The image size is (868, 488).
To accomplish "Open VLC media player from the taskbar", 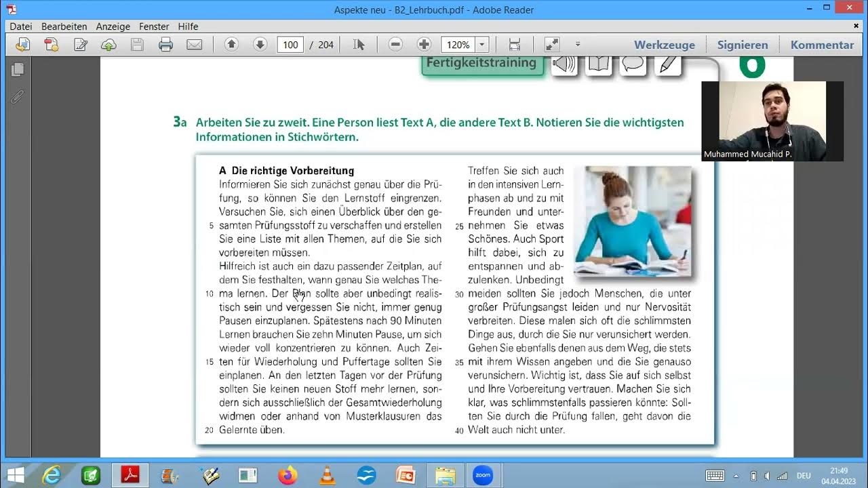I will click(x=327, y=475).
